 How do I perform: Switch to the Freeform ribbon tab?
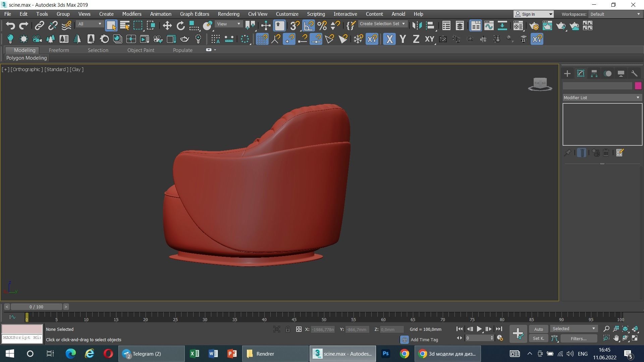tap(59, 50)
